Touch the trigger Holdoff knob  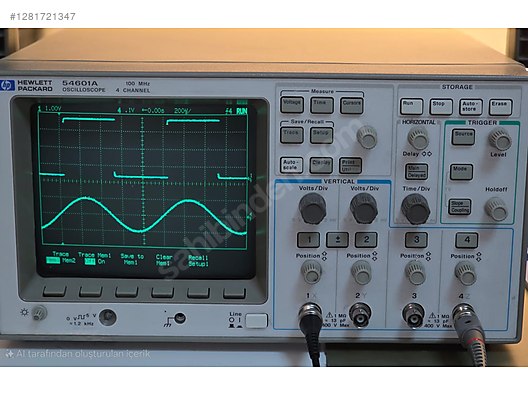click(496, 209)
